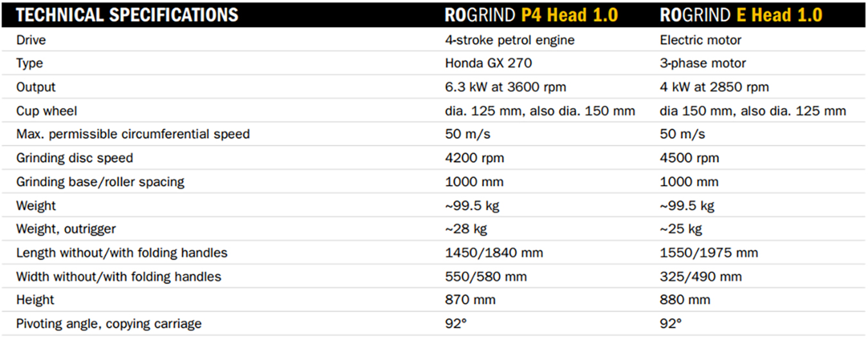Select Max. permissible circumferential speed label
The width and height of the screenshot is (868, 340).
tap(133, 135)
